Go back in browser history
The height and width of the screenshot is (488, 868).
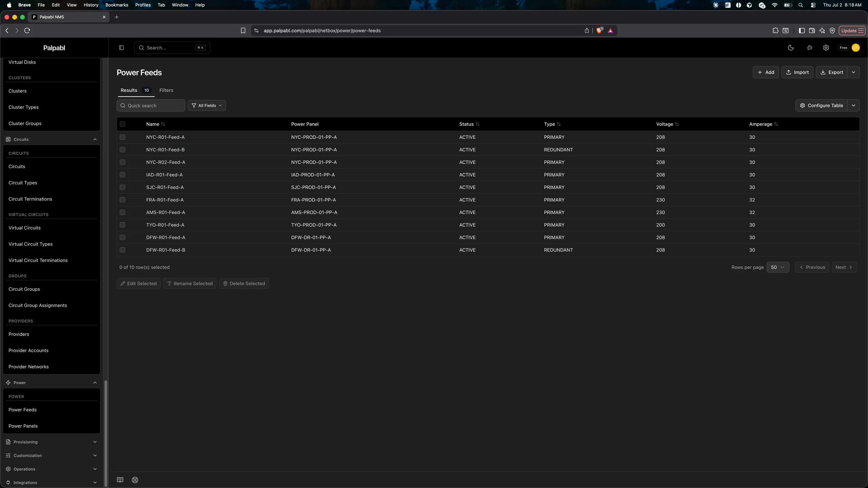coord(7,31)
